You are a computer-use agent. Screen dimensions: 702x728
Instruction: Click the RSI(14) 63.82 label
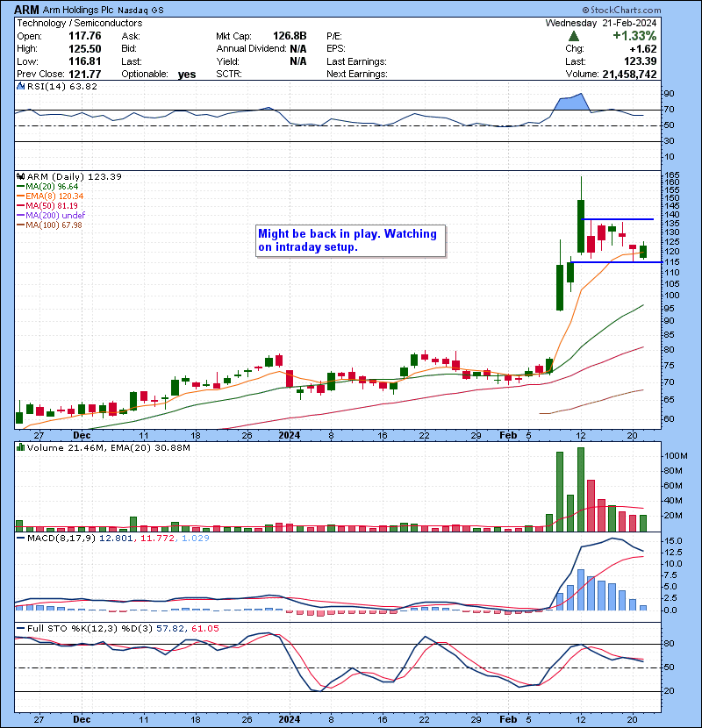tap(61, 86)
